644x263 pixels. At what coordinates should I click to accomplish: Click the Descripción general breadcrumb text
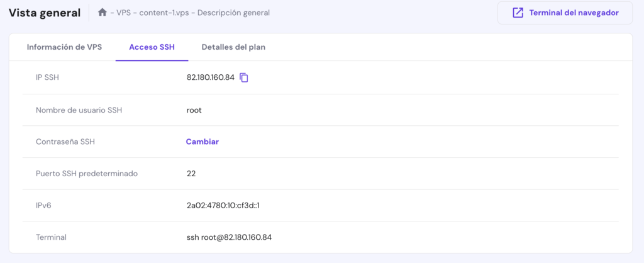(233, 13)
